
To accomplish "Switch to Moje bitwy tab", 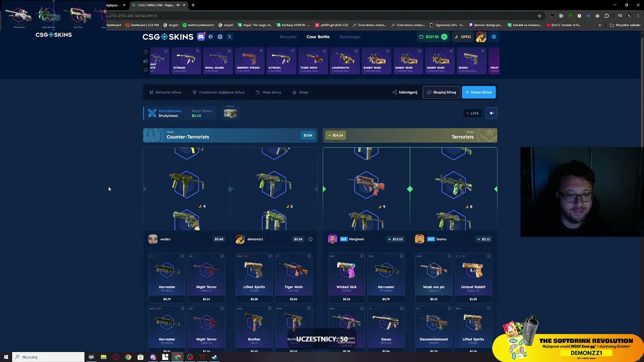I will pos(269,92).
